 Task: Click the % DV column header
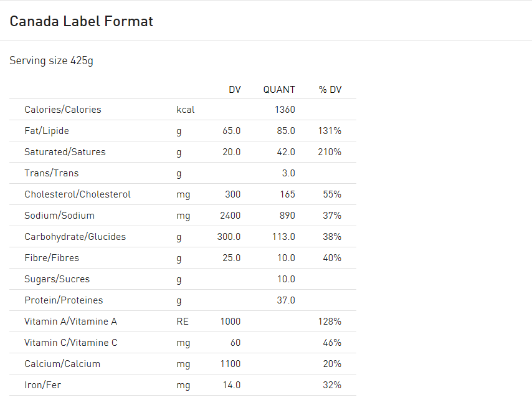(330, 90)
